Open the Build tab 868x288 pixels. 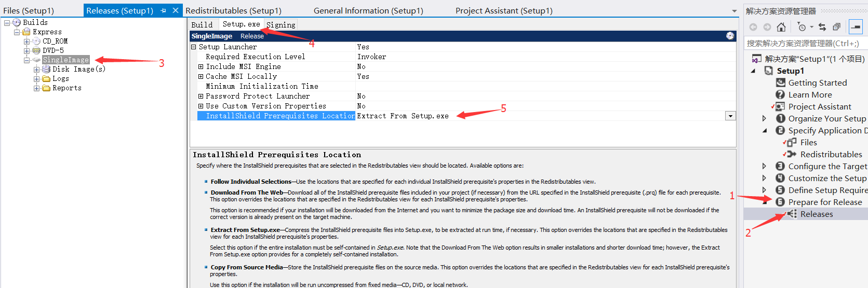(x=202, y=24)
